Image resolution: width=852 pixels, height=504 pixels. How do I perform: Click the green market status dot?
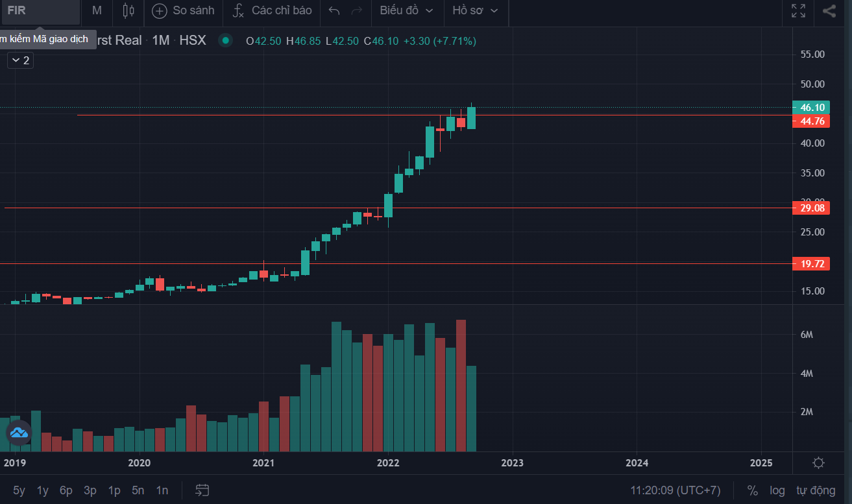(x=225, y=40)
